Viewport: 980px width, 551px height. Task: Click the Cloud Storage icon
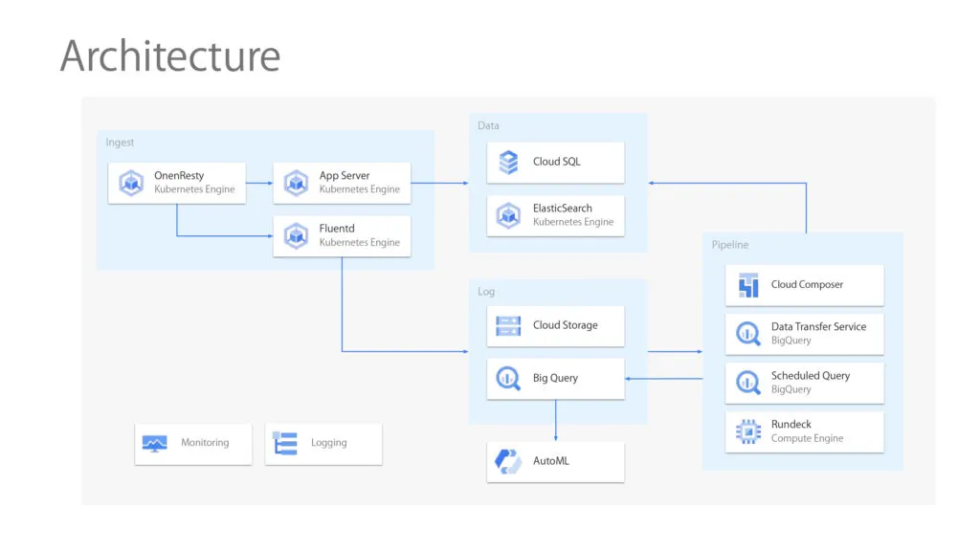(508, 325)
